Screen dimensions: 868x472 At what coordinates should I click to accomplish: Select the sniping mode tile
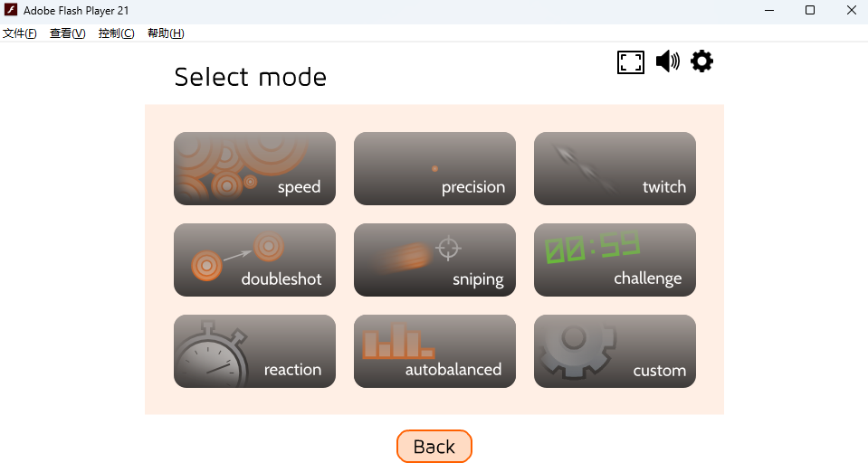[x=434, y=260]
